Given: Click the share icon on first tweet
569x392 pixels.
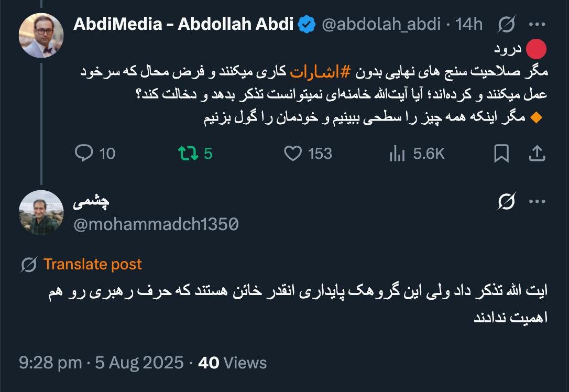Looking at the screenshot, I should [537, 153].
